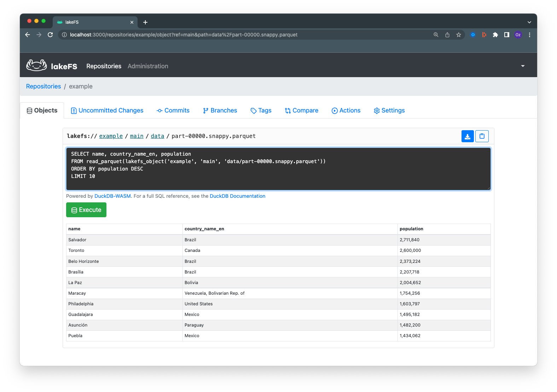
Task: Open Administration in the top navbar
Action: (x=148, y=66)
